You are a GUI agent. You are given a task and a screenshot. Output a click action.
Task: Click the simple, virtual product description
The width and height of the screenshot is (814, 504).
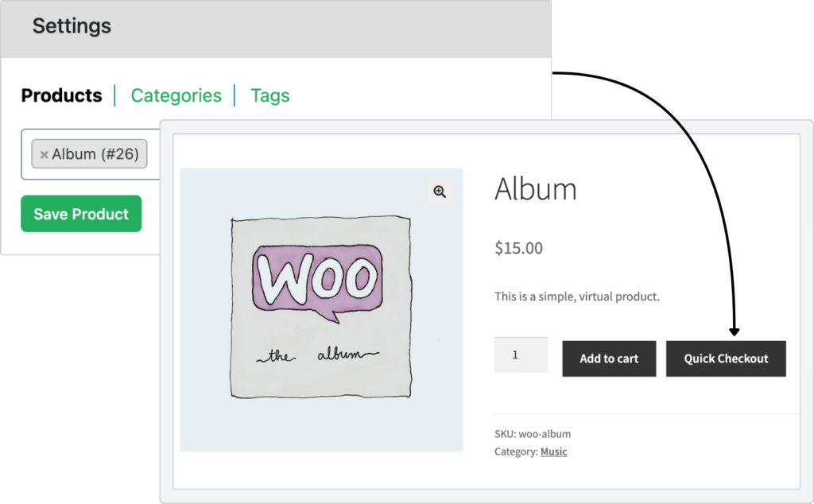point(577,297)
